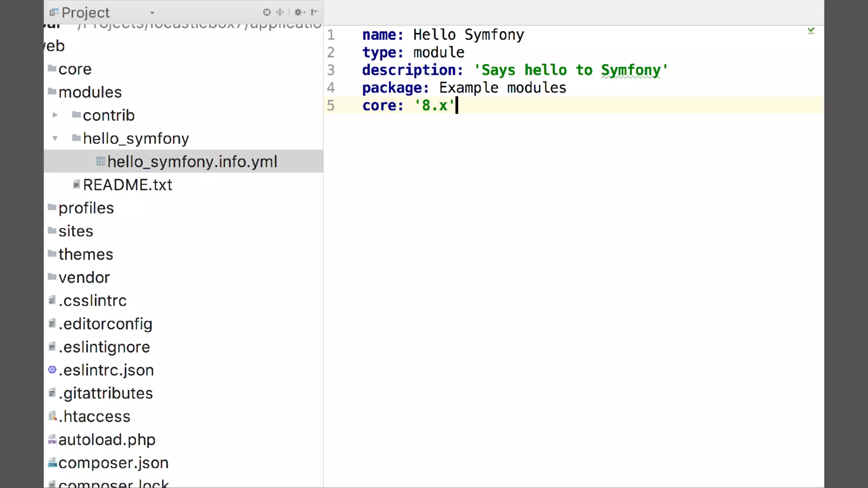The image size is (868, 488).
Task: Collapse the hello_symfony folder arrow
Action: tap(55, 139)
